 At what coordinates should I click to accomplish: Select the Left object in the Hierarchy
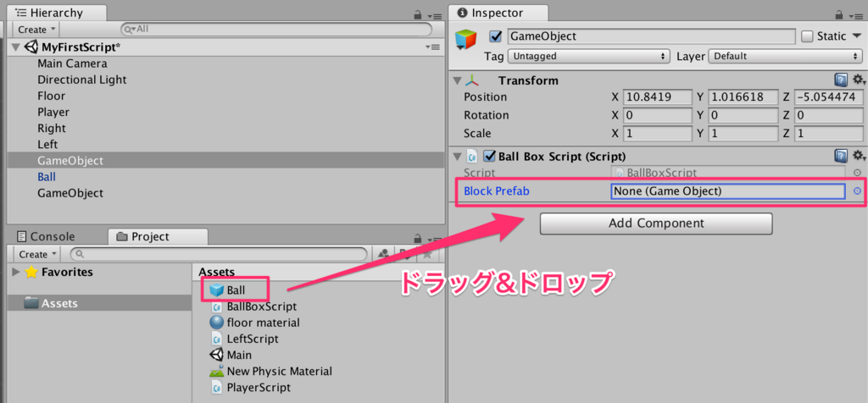tap(47, 144)
